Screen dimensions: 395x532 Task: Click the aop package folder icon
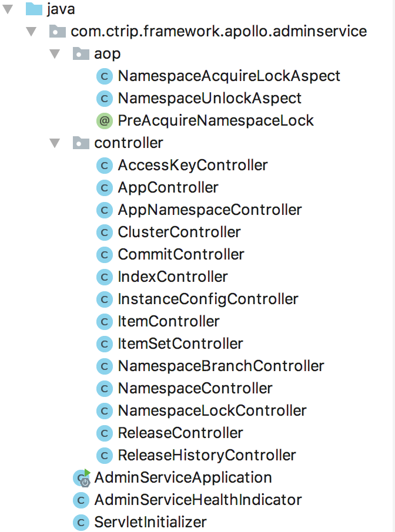(81, 53)
